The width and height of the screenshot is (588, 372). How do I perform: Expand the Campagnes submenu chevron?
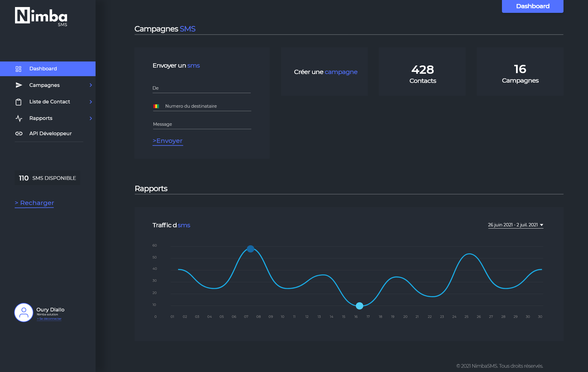coord(91,85)
